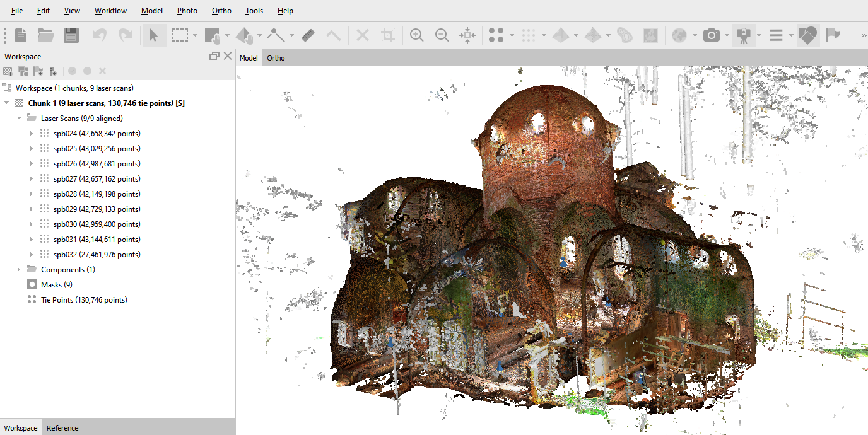
Task: Switch to the Ortho tab
Action: click(x=276, y=58)
